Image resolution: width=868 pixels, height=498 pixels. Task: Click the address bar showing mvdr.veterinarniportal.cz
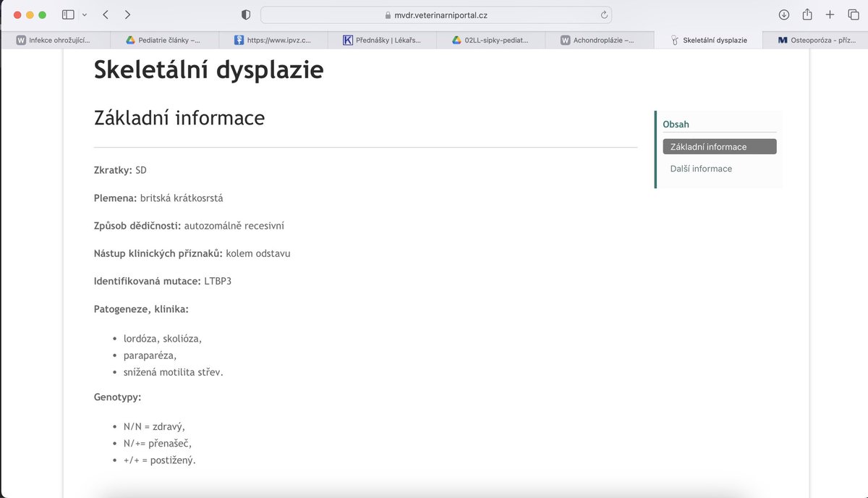pyautogui.click(x=436, y=14)
